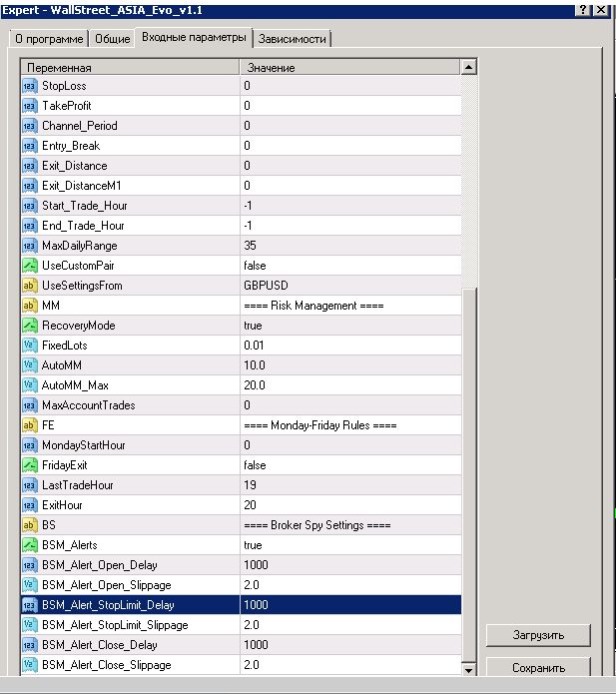This screenshot has height=694, width=616.
Task: Click the highlighted BSM_Alert_StopLimit_Delay row name
Action: coord(108,605)
